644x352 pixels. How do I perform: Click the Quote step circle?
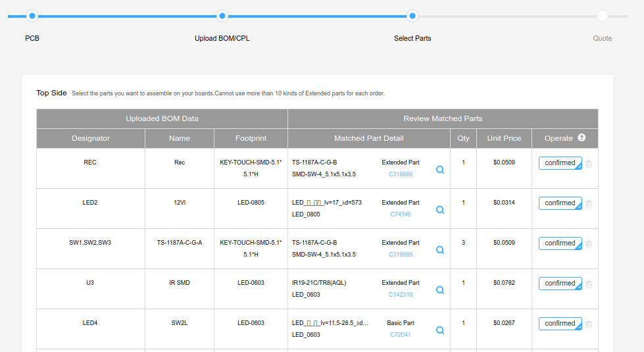[x=603, y=16]
